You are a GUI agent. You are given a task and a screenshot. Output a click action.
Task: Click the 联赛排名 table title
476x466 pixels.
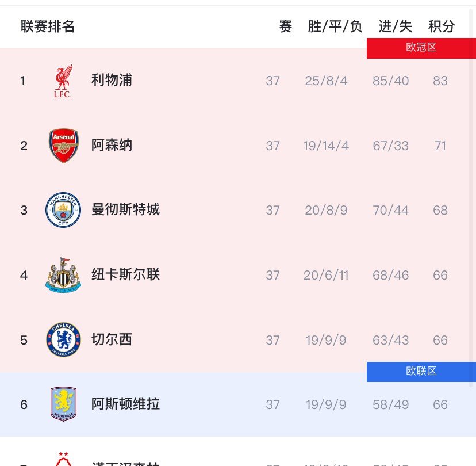point(48,26)
